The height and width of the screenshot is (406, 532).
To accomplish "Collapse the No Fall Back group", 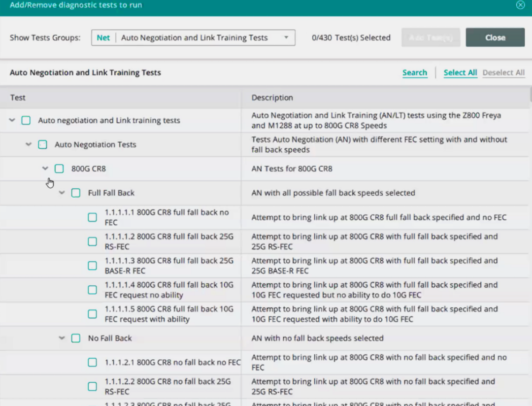I will click(62, 338).
